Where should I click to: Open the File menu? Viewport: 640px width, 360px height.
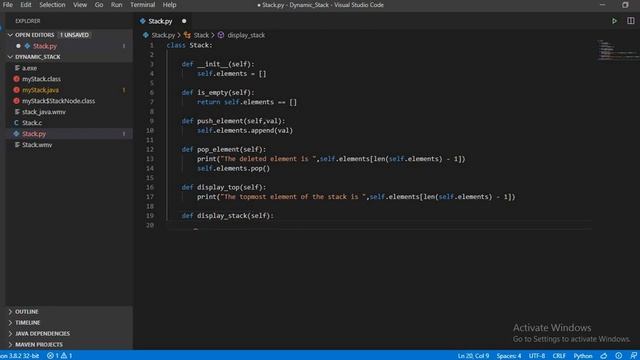point(8,5)
